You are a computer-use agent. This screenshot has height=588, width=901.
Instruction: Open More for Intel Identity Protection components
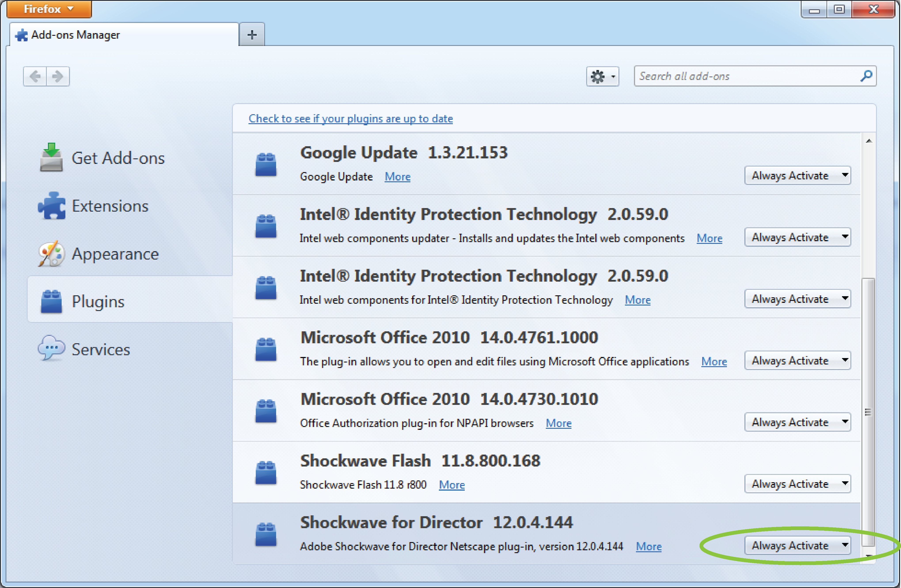point(637,300)
